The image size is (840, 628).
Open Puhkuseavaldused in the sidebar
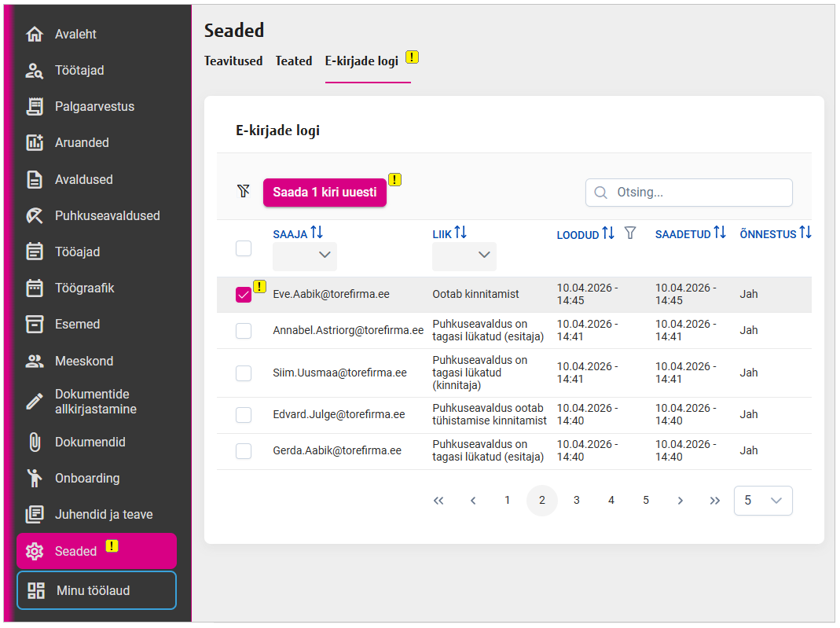click(x=107, y=215)
